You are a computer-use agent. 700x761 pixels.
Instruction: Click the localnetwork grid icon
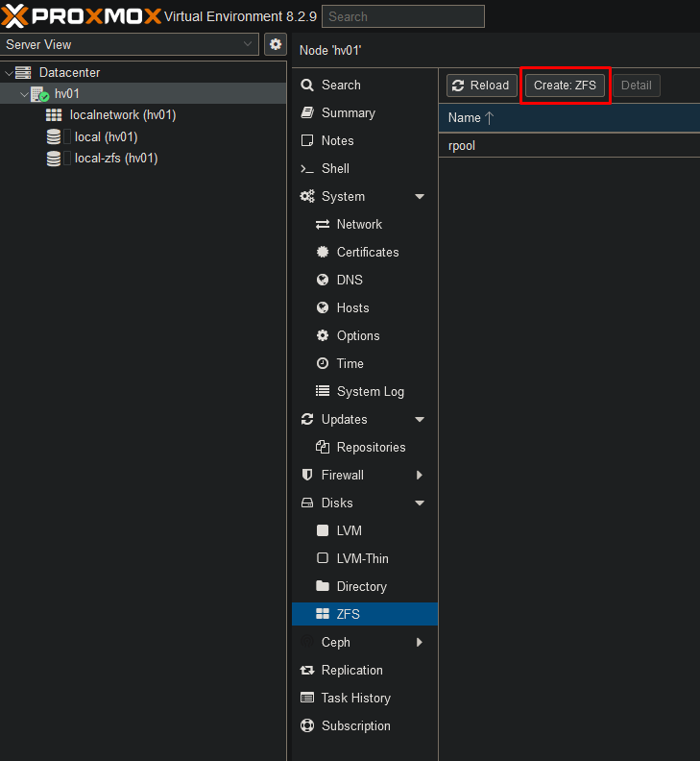[x=54, y=115]
